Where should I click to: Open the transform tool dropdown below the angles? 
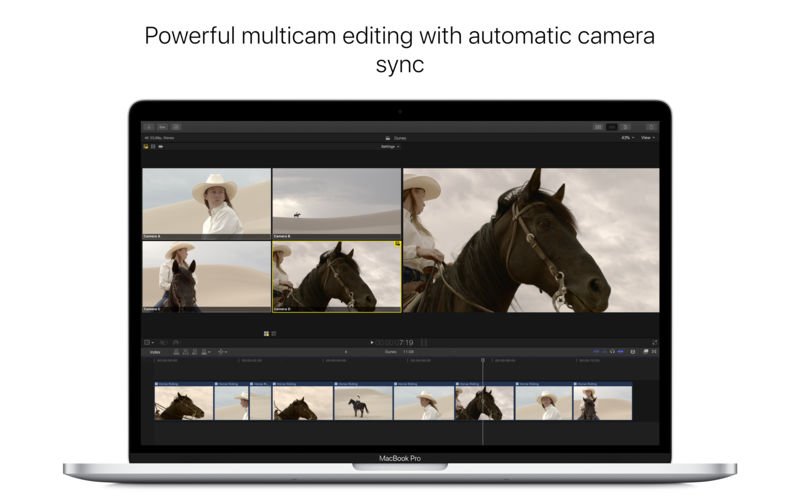point(149,342)
